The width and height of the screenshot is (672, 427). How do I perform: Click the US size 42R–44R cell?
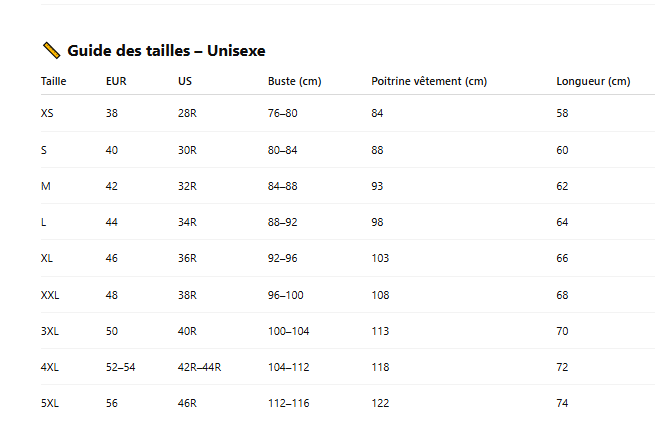tap(200, 367)
